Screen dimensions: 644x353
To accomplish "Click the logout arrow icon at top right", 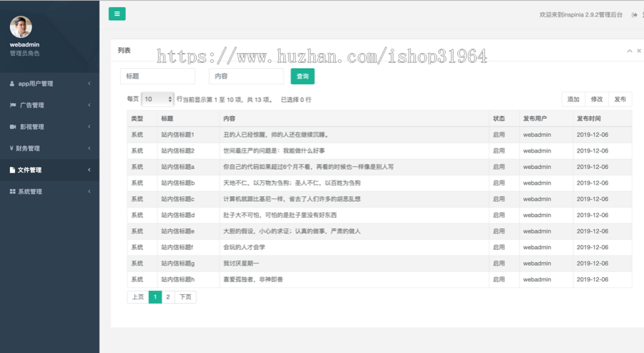I will tap(634, 15).
